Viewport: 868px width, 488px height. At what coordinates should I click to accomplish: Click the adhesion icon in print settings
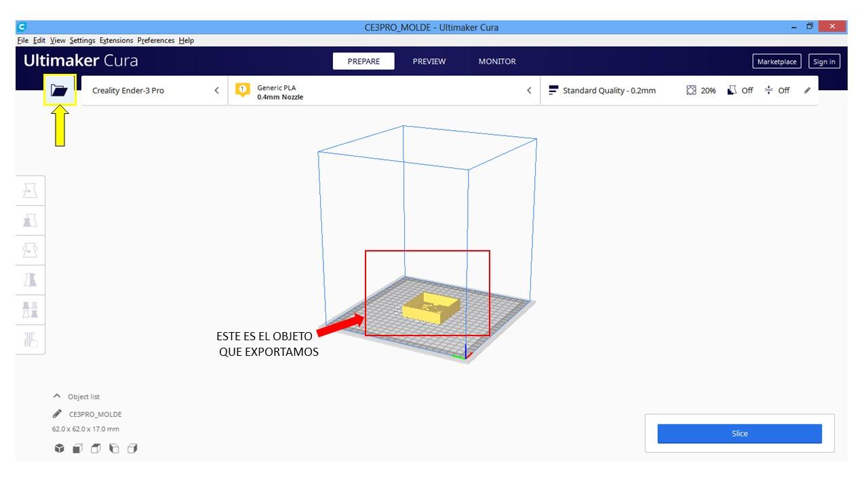pos(769,90)
